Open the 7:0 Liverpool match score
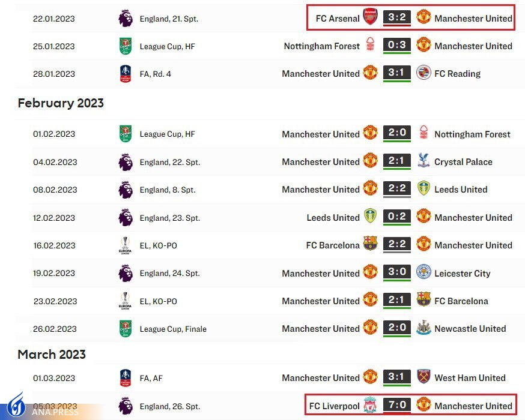Image resolution: width=525 pixels, height=420 pixels. pyautogui.click(x=397, y=406)
